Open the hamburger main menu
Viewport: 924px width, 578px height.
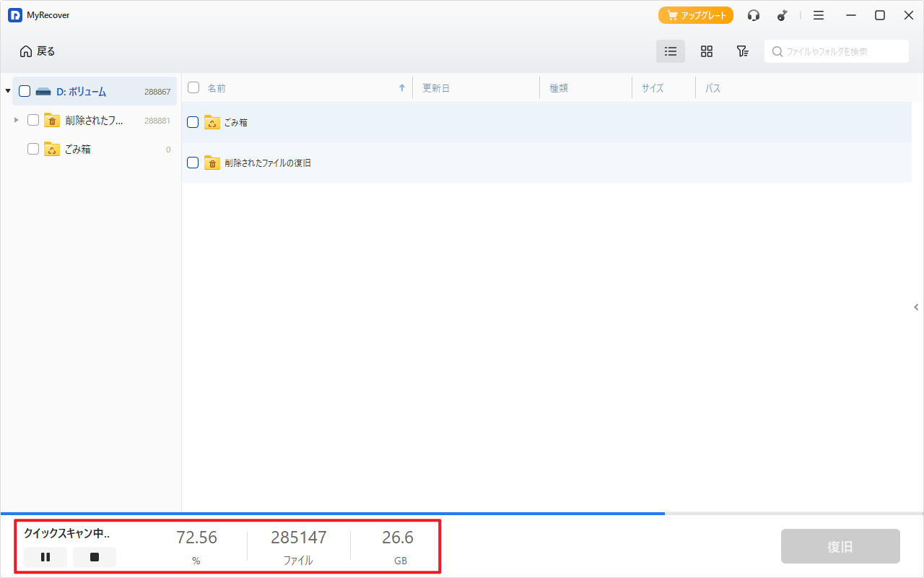pyautogui.click(x=819, y=15)
